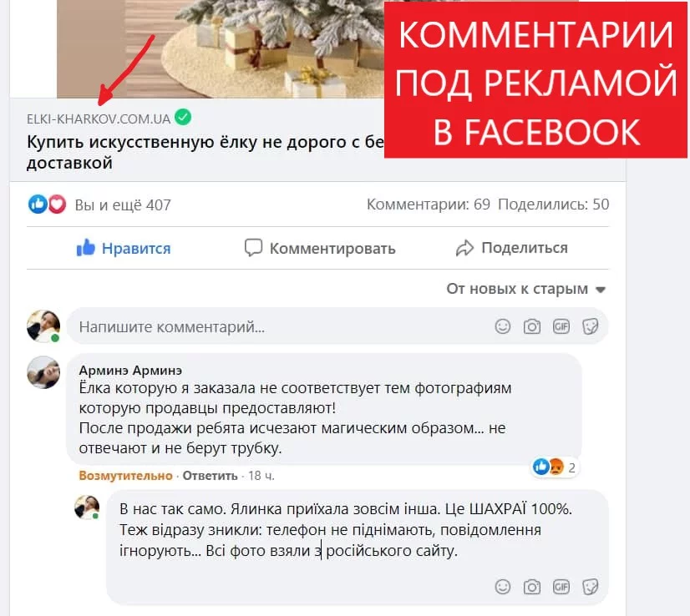Image resolution: width=690 pixels, height=616 pixels.
Task: Choose a sticker in the reply box
Action: pyautogui.click(x=590, y=587)
